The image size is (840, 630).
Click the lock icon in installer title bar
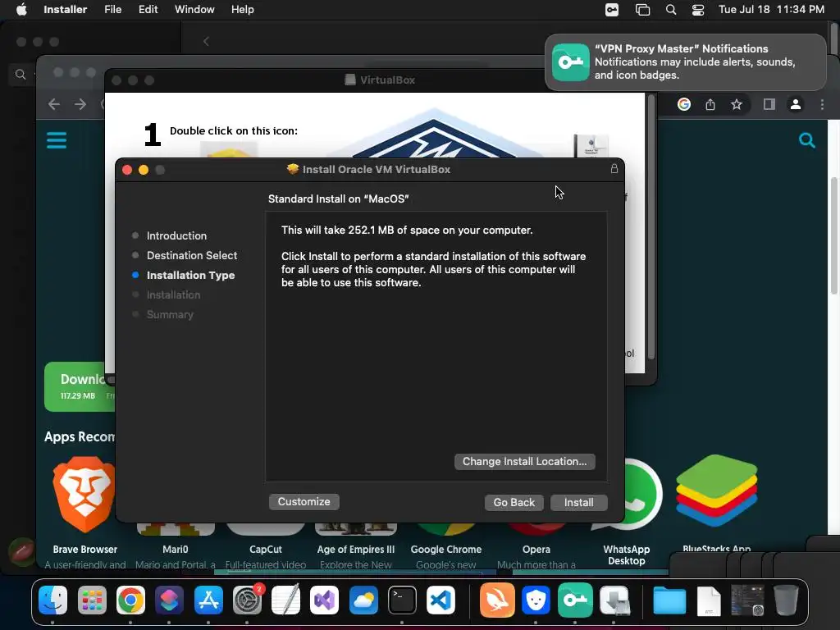click(614, 169)
